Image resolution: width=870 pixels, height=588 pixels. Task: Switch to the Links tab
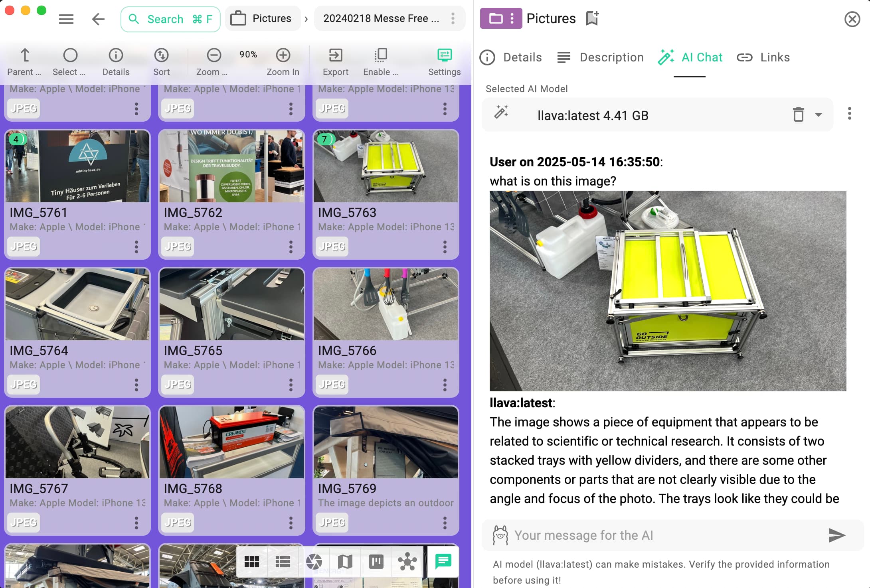tap(763, 57)
